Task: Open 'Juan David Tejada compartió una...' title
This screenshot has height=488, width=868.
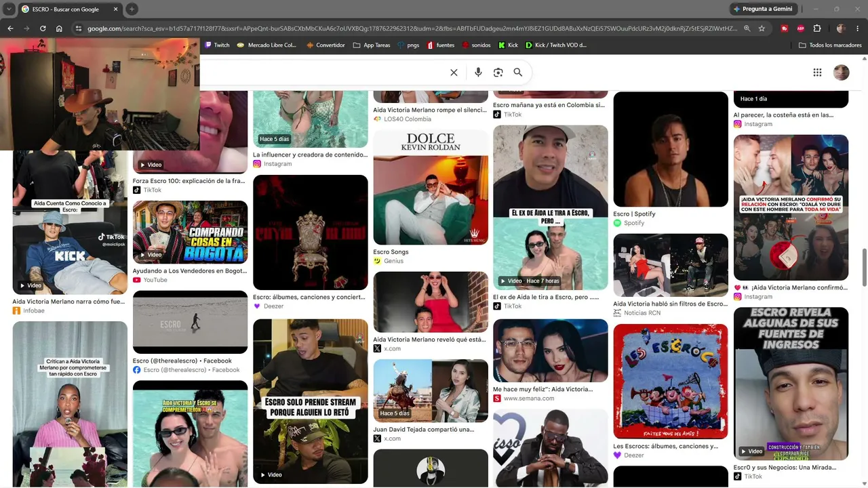Action: click(x=424, y=430)
